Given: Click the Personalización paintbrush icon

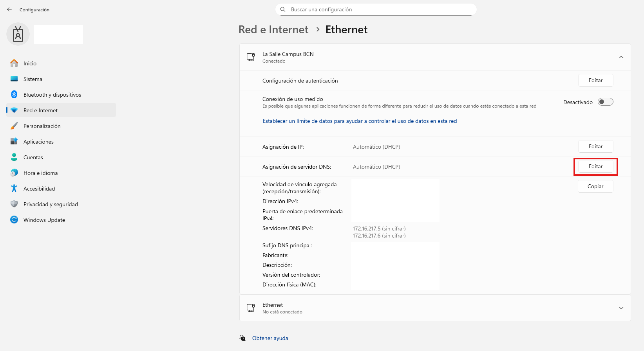Looking at the screenshot, I should pos(14,126).
